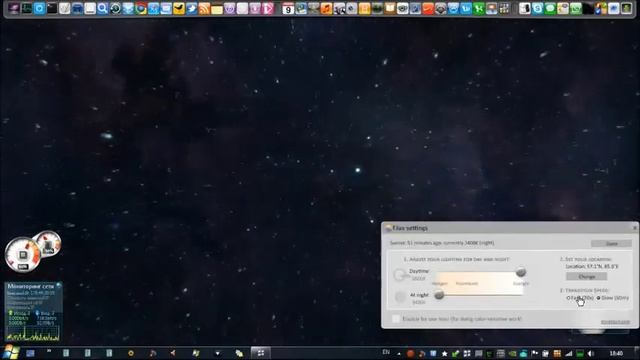Select the active taskbar button with grid icon
640x360 pixels.
[260, 353]
